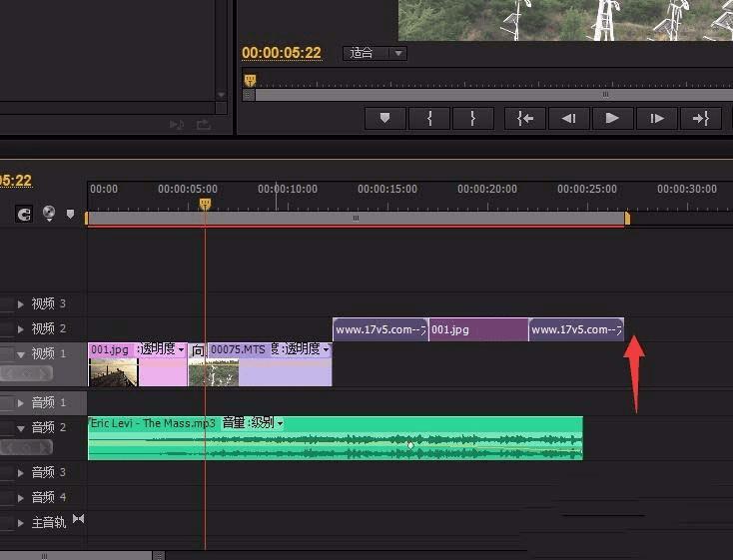Open the 透明度 dropdown on the 001.jpg clip
Screen dimensions: 733x560
tap(181, 349)
